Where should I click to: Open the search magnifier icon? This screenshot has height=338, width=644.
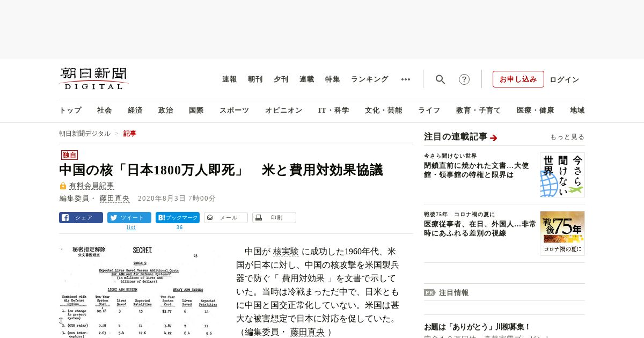[x=440, y=79]
